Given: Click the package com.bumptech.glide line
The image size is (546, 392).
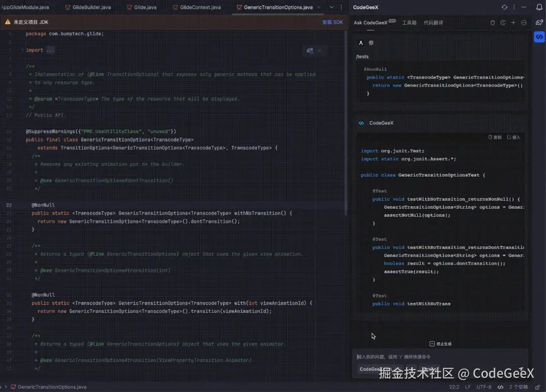Looking at the screenshot, I should tap(64, 34).
